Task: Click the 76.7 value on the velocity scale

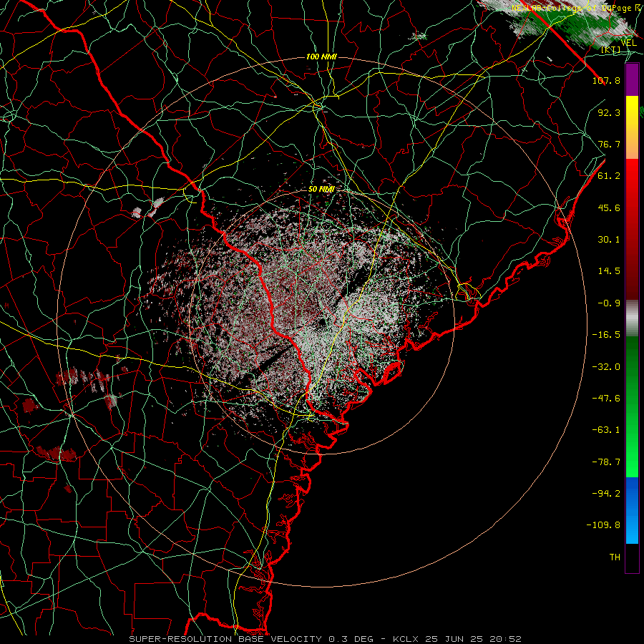Action: tap(609, 144)
